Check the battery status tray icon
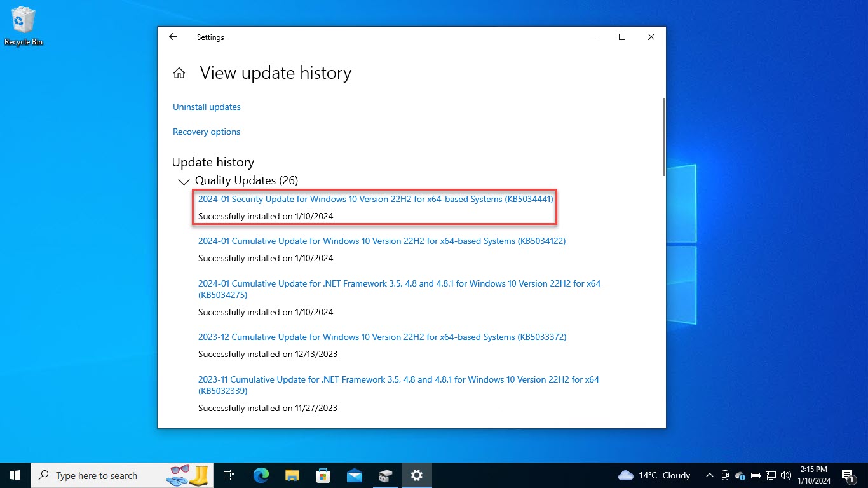Screen dimensions: 868x488 (x=756, y=475)
